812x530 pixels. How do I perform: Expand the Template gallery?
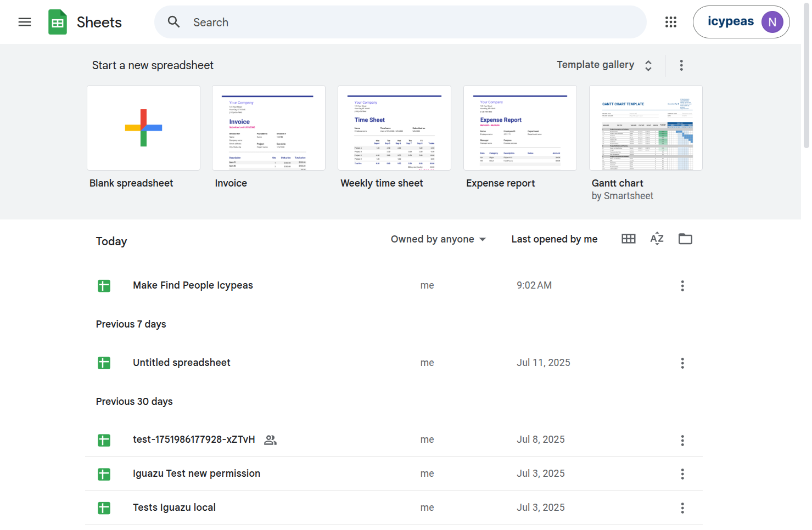coord(604,65)
